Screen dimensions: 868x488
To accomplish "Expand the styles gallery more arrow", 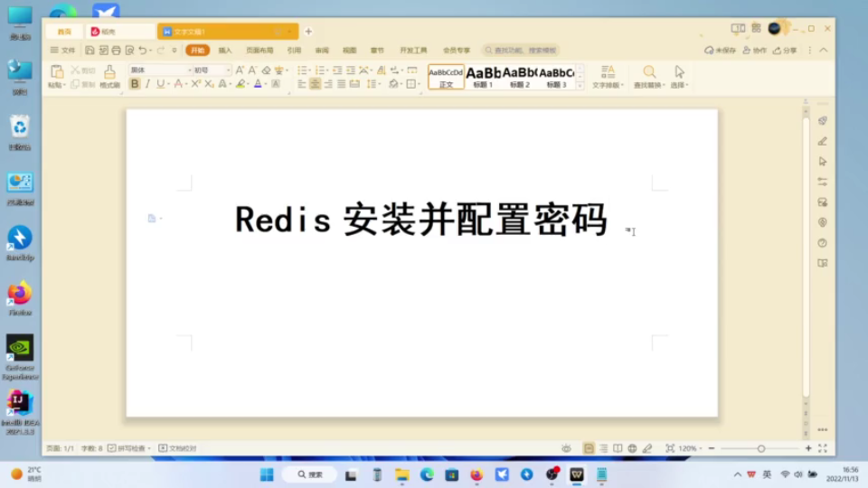I will pos(580,86).
